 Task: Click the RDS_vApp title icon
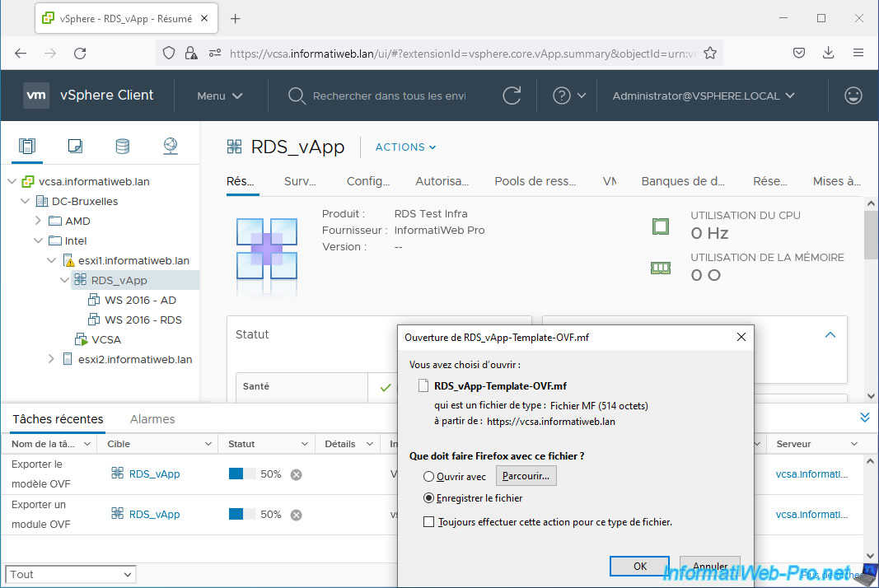[234, 147]
